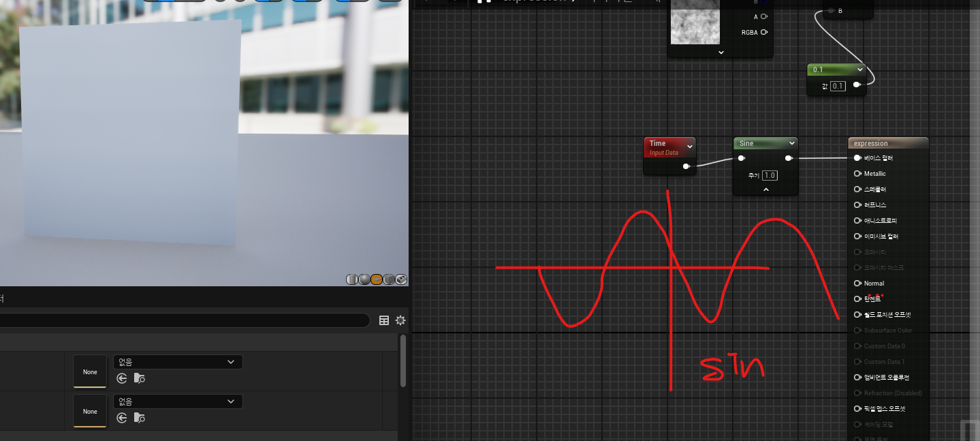Click the B input pin on top node
The width and height of the screenshot is (980, 441).
[x=831, y=11]
